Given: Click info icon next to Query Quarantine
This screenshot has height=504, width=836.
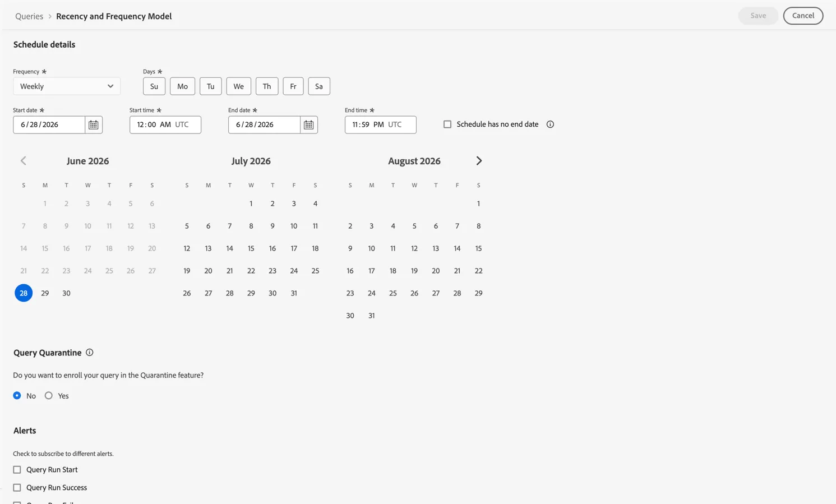Looking at the screenshot, I should click(x=90, y=353).
